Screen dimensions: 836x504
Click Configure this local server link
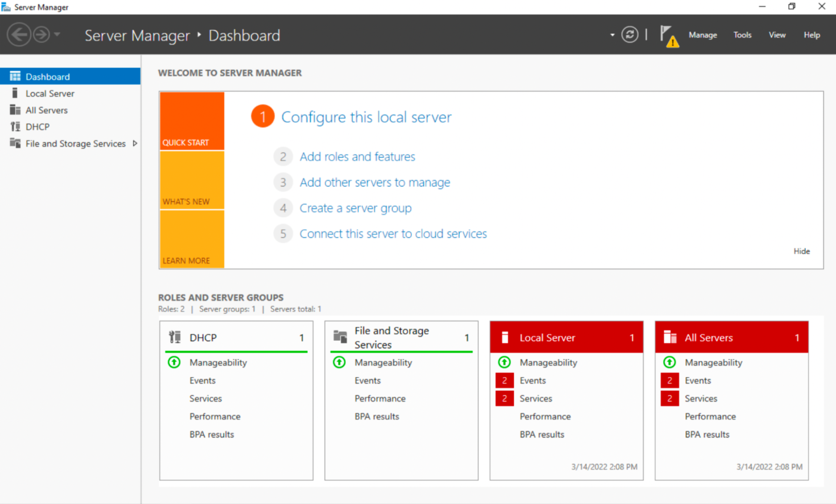click(366, 117)
